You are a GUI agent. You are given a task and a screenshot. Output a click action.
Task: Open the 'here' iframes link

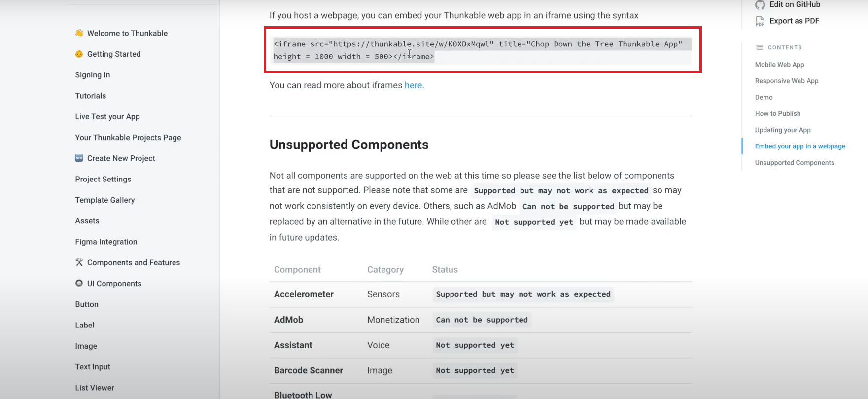(413, 85)
